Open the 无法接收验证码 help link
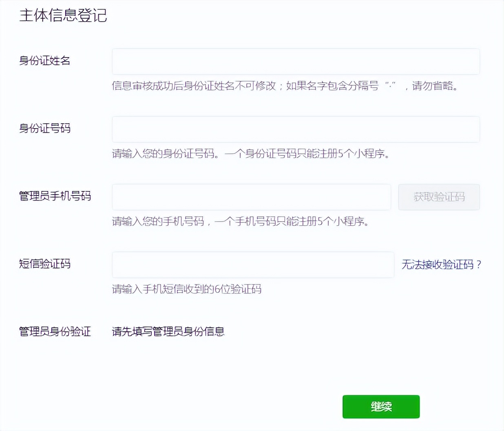This screenshot has height=431, width=504. coord(442,264)
